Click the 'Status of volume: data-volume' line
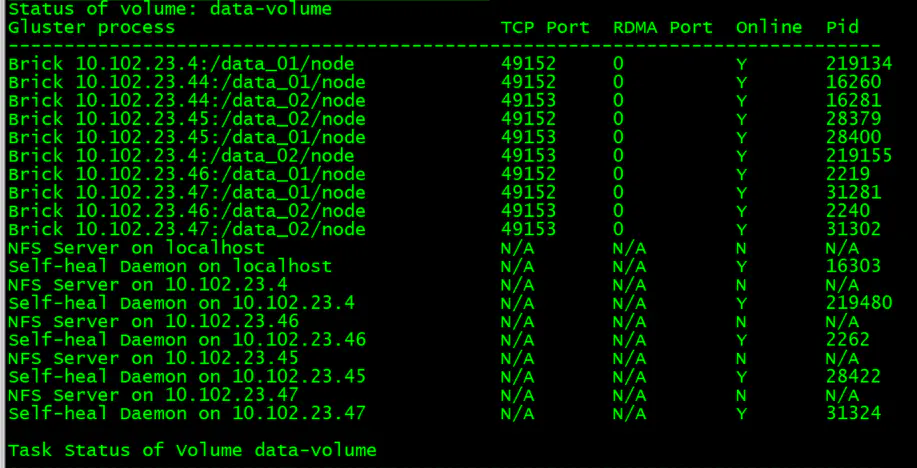 point(170,9)
